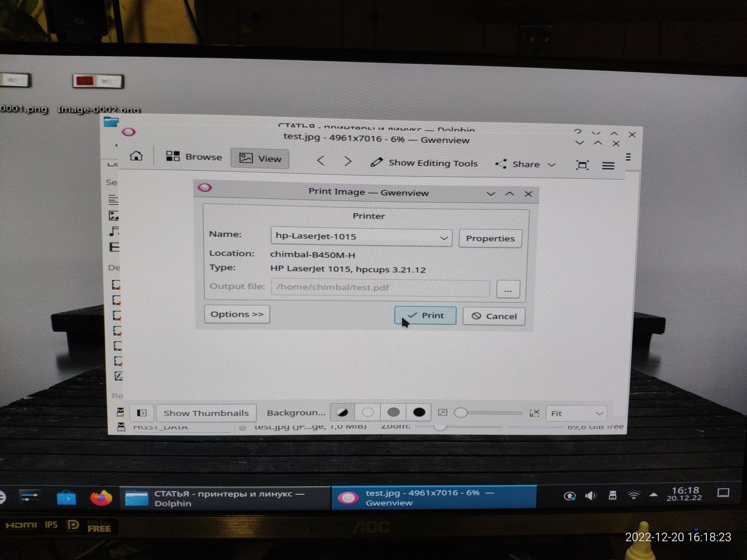Open the updates tray icon
The height and width of the screenshot is (560, 747).
click(570, 496)
